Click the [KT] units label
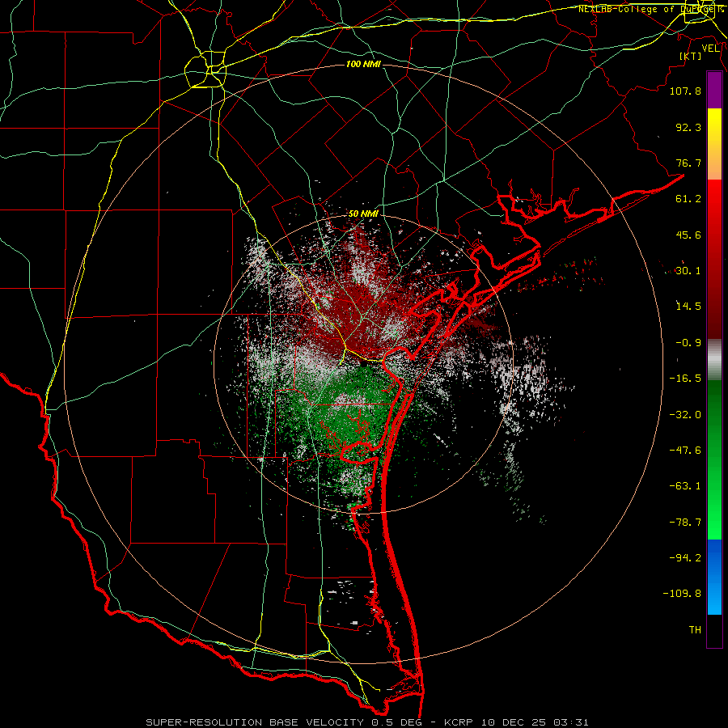The width and height of the screenshot is (728, 728). (x=691, y=56)
